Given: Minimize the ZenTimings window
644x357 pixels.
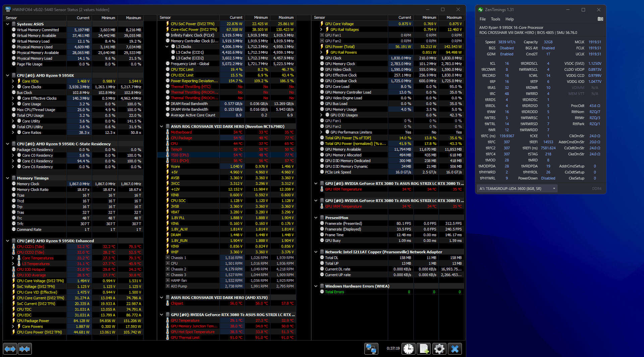Looking at the screenshot, I should (568, 10).
